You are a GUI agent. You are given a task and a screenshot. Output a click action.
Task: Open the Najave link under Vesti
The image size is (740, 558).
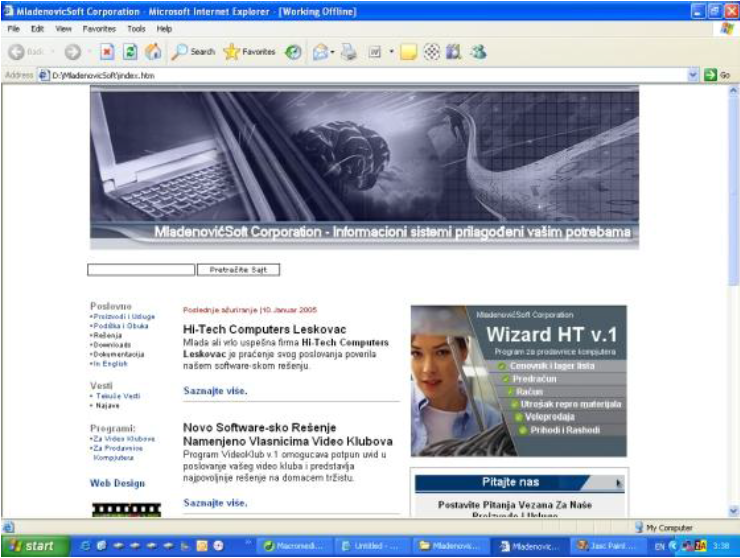point(107,406)
